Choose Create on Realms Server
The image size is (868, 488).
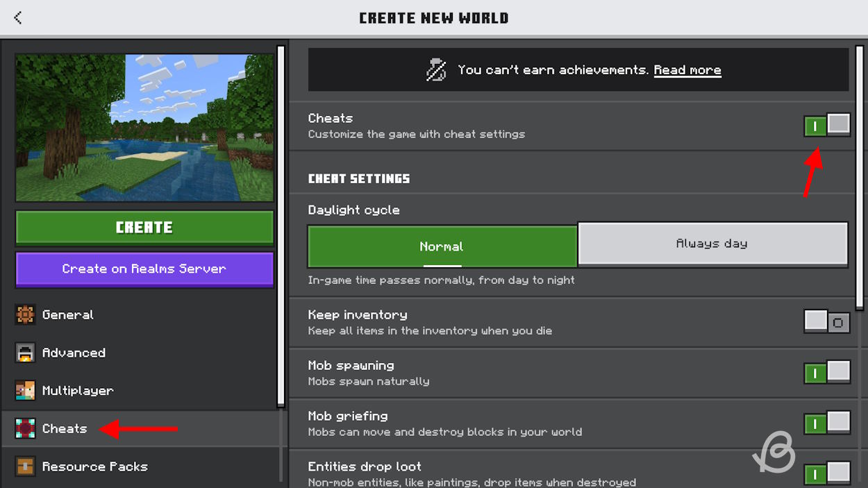point(144,269)
